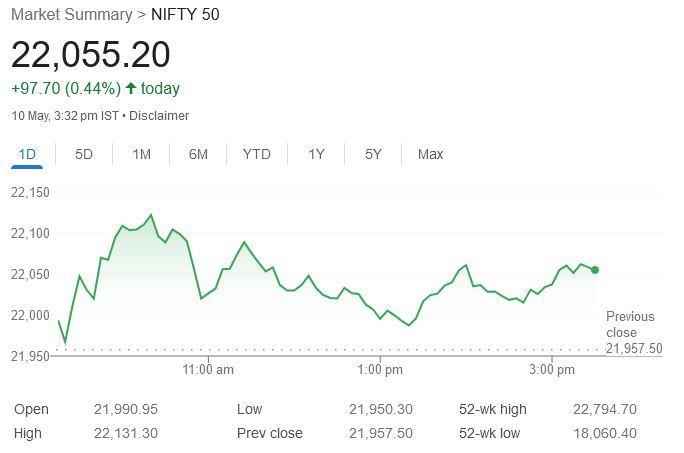684x453 pixels.
Task: Select the 1D time range tab
Action: click(x=27, y=154)
